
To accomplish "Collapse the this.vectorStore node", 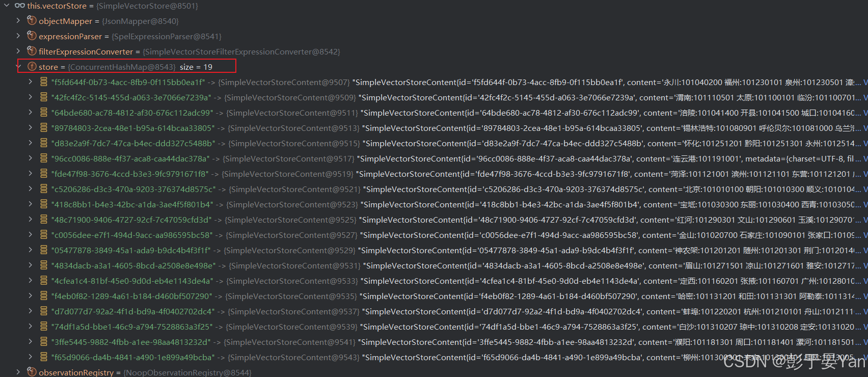I will click(7, 6).
